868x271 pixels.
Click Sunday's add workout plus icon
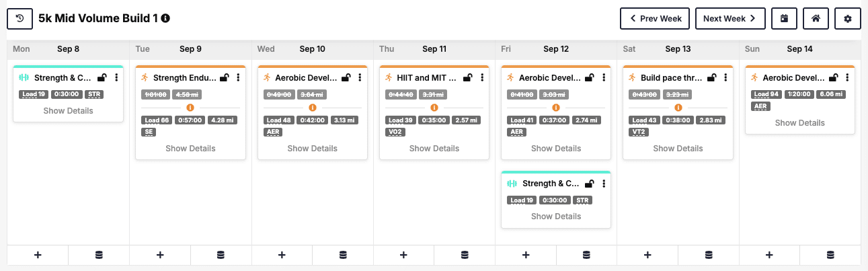pos(769,255)
